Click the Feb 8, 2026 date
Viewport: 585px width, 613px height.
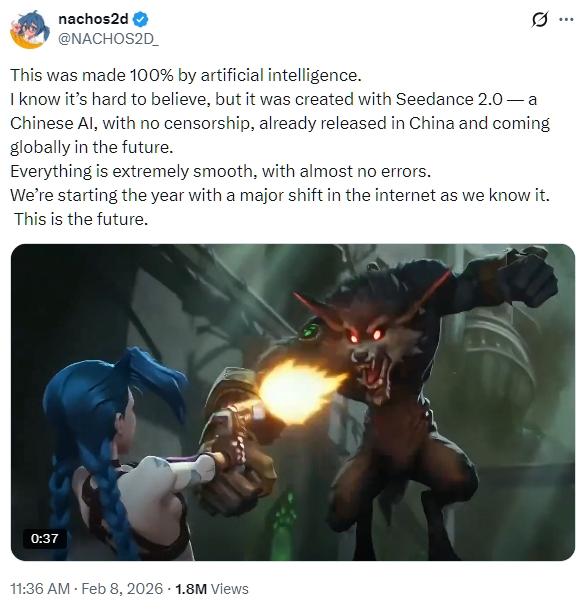coord(122,589)
